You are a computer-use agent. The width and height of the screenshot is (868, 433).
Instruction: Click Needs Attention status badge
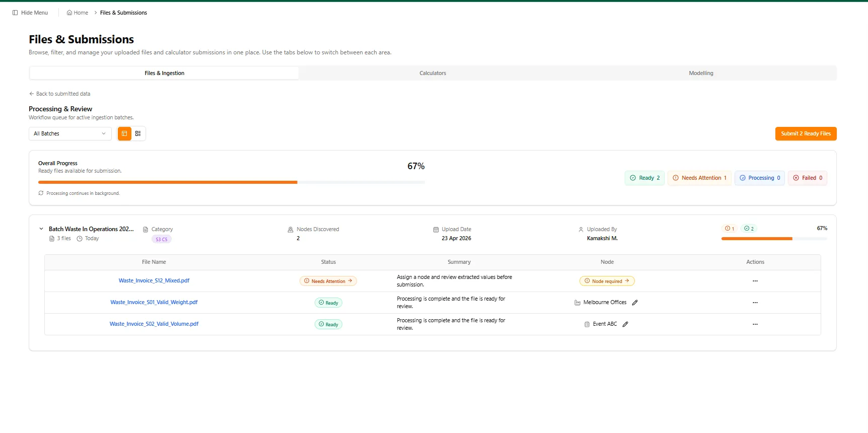(x=328, y=281)
